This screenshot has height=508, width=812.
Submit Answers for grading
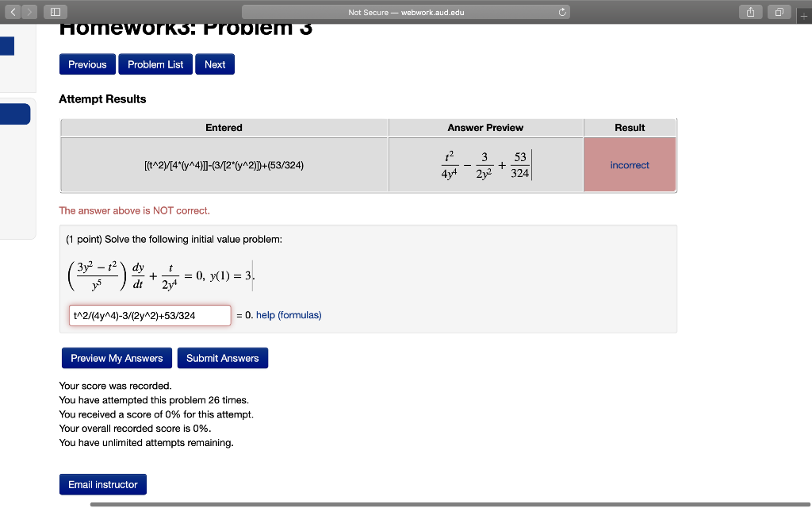[x=223, y=358]
